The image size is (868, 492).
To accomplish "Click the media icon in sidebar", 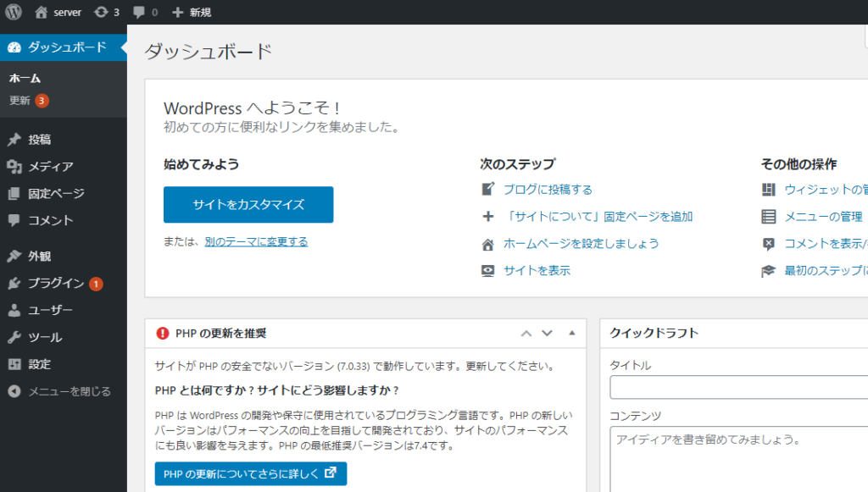I will (14, 166).
